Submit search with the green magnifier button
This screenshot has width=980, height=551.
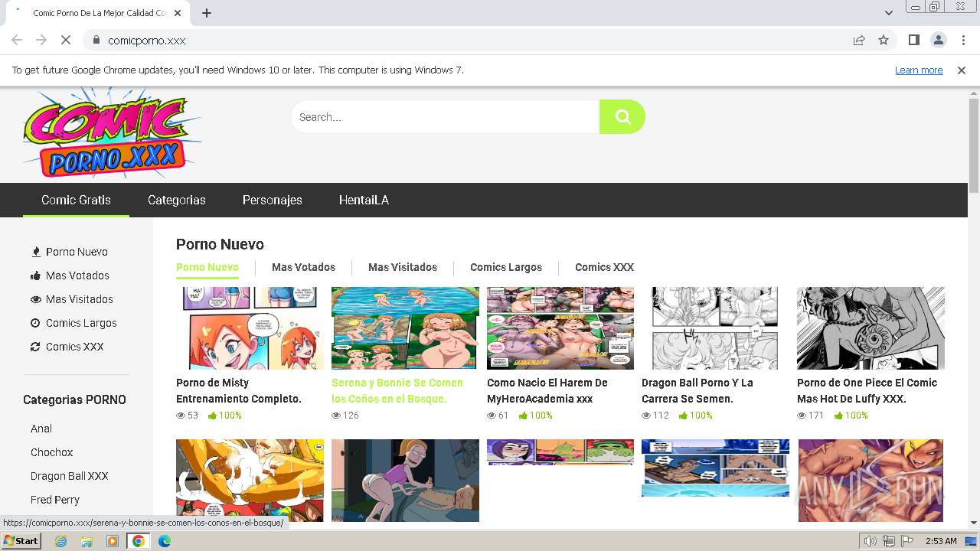(x=622, y=117)
